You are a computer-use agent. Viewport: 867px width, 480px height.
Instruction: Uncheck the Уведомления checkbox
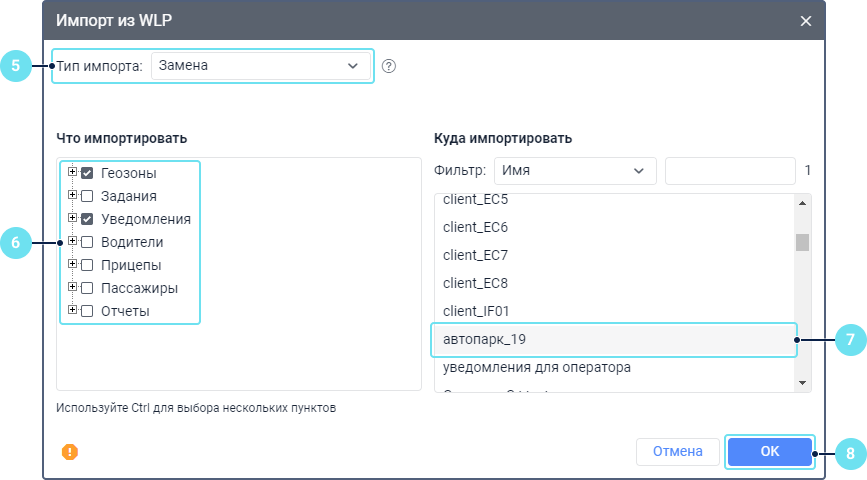point(87,219)
